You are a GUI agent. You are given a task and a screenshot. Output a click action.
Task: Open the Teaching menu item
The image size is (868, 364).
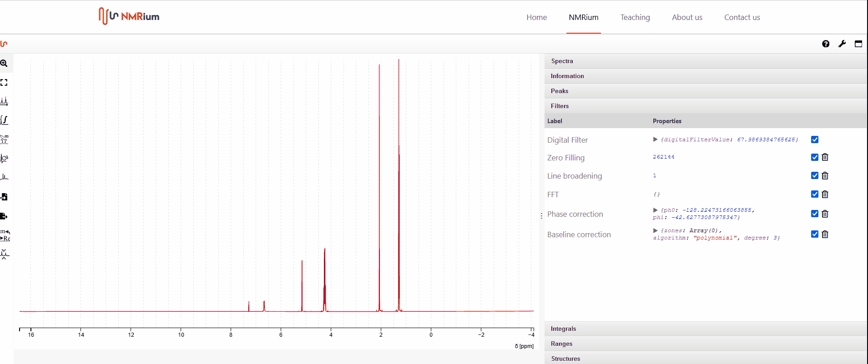tap(635, 17)
